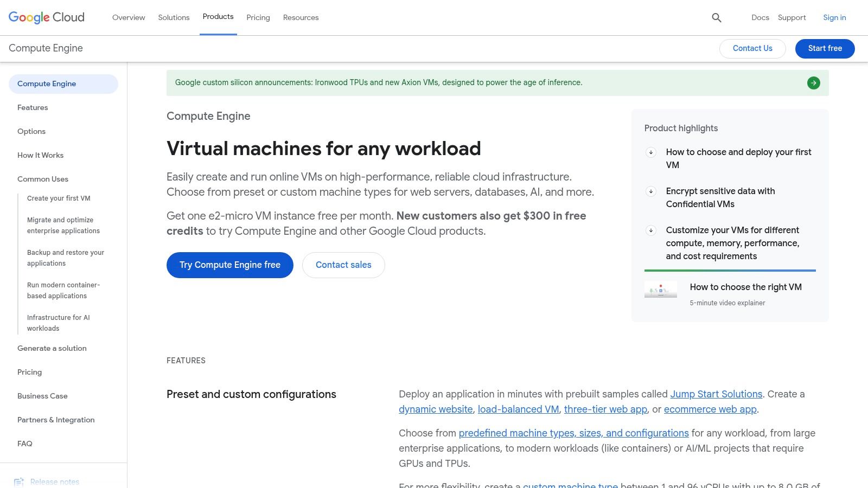Open the 'Jump Start Solutions' link

click(716, 394)
